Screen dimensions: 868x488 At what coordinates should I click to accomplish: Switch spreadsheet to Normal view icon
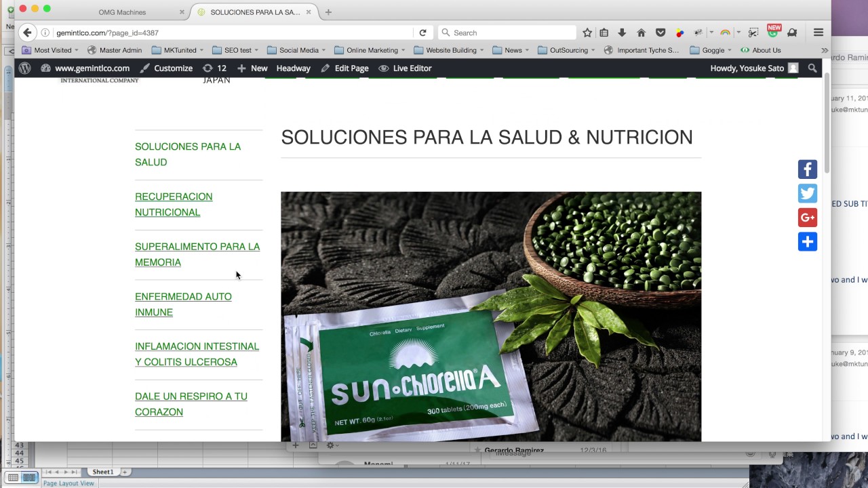14,478
